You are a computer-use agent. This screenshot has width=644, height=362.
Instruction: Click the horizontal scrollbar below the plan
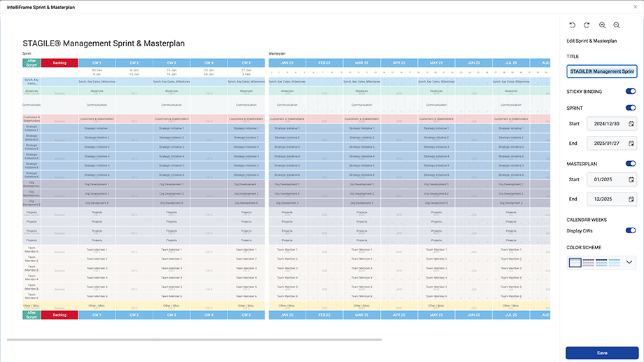click(x=195, y=340)
